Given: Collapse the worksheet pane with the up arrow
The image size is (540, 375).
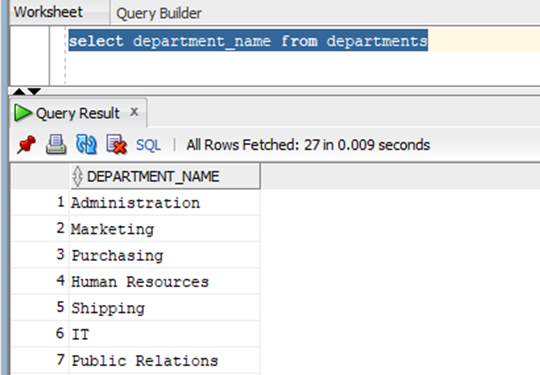Looking at the screenshot, I should [x=19, y=91].
